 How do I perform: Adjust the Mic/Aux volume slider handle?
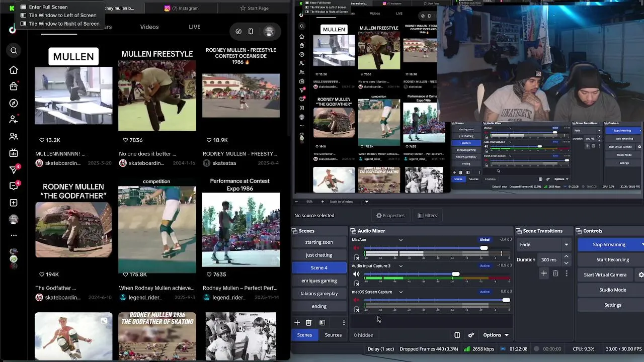(484, 248)
